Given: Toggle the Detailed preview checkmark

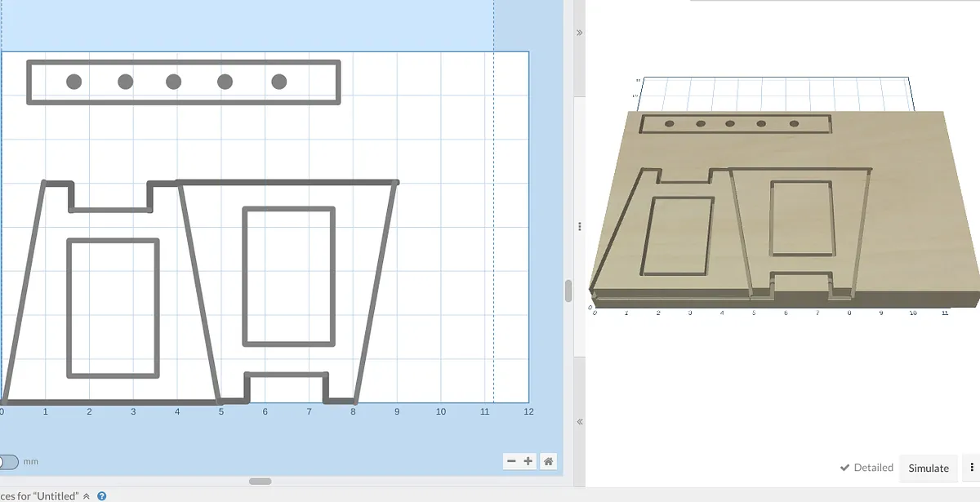Looking at the screenshot, I should 866,468.
